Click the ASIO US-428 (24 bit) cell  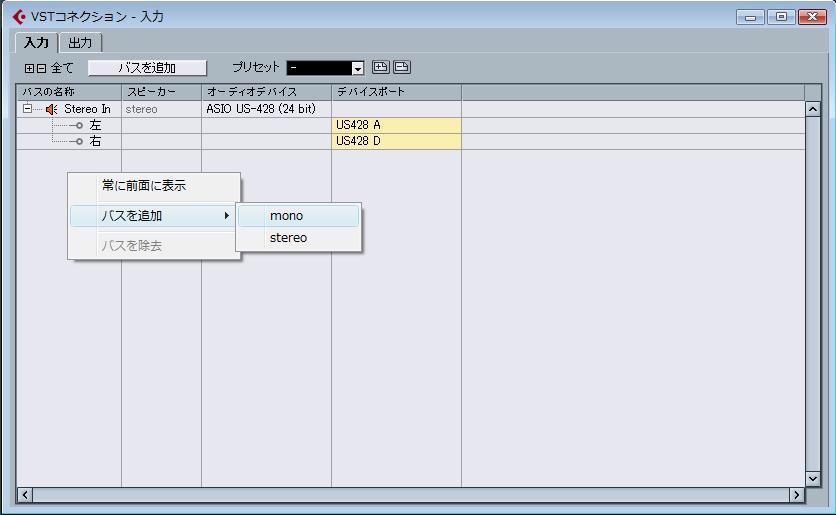pos(266,109)
